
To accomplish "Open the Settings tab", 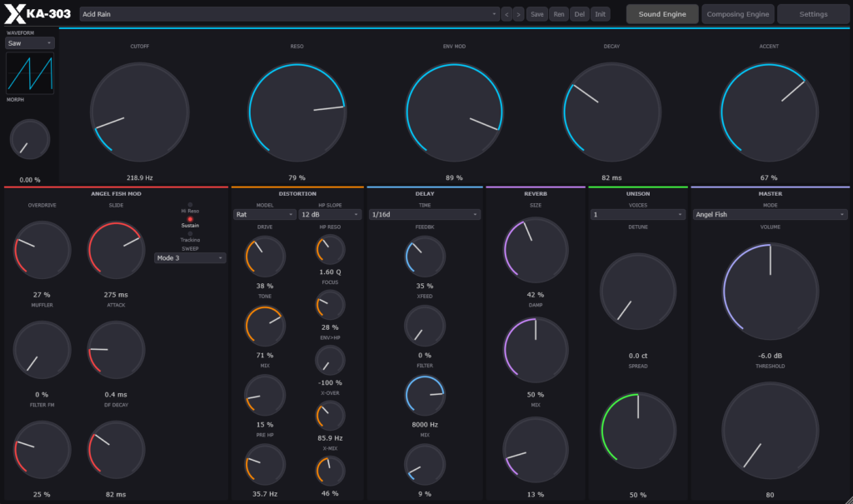I will point(813,14).
